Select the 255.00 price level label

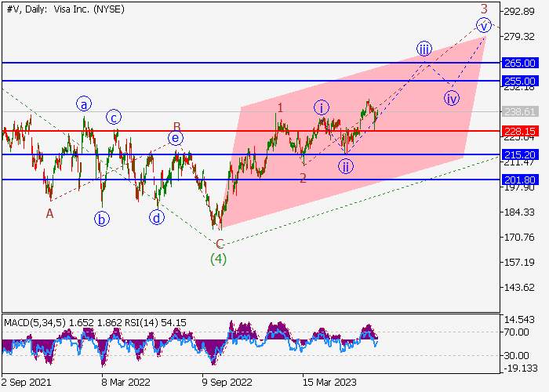point(520,81)
